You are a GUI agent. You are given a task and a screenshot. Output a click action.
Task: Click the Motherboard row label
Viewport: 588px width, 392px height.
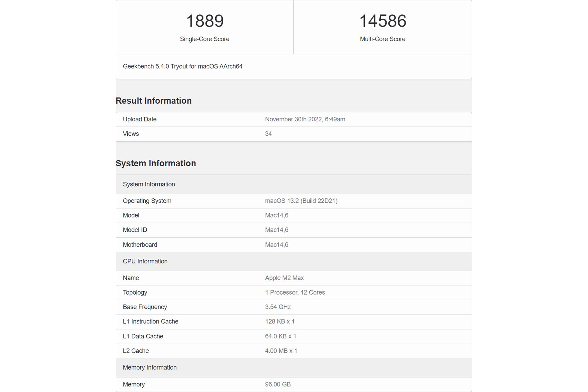(x=140, y=245)
